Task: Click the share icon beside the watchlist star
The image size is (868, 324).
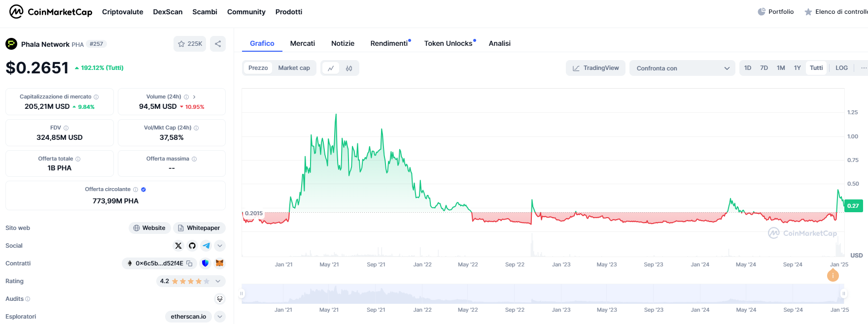Action: (x=218, y=44)
